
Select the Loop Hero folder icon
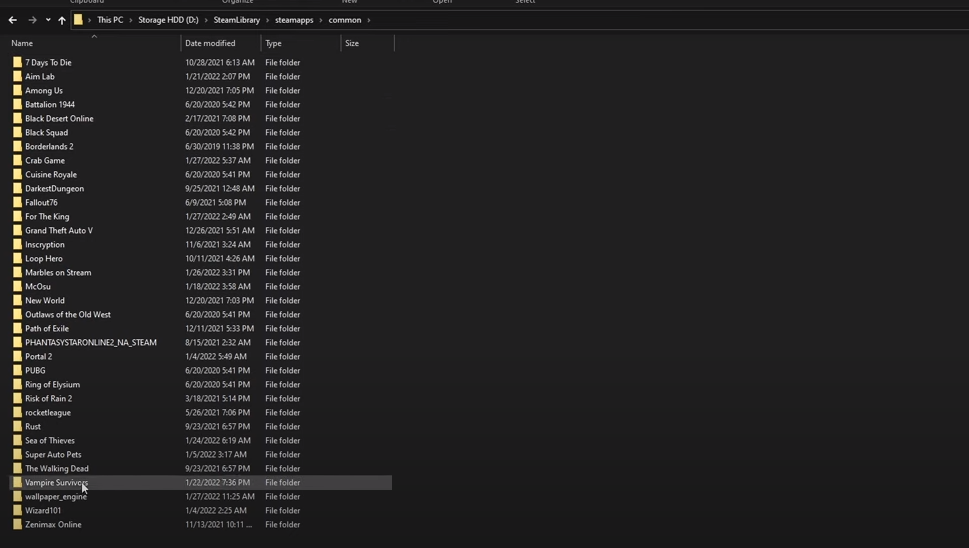click(17, 258)
